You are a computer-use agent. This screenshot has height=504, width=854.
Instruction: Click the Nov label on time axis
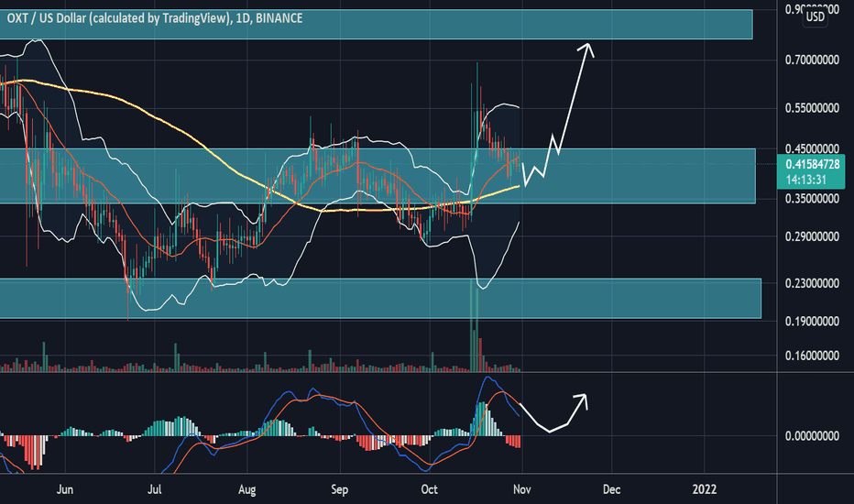pyautogui.click(x=521, y=489)
